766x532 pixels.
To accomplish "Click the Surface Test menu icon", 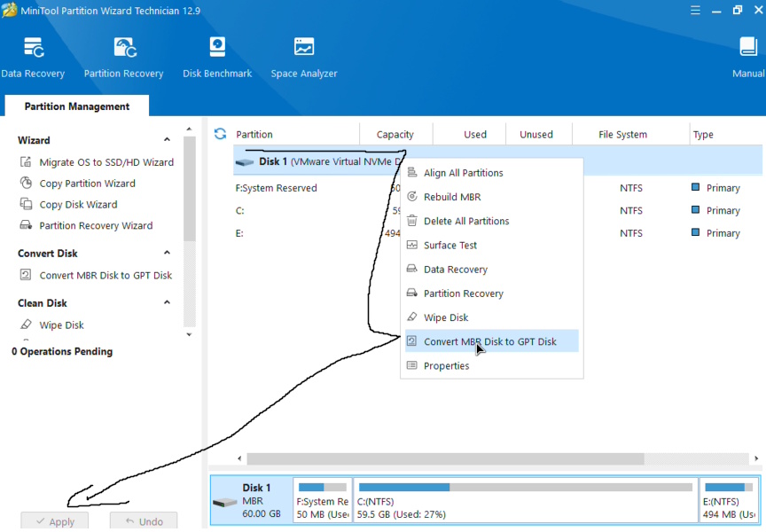I will [412, 245].
